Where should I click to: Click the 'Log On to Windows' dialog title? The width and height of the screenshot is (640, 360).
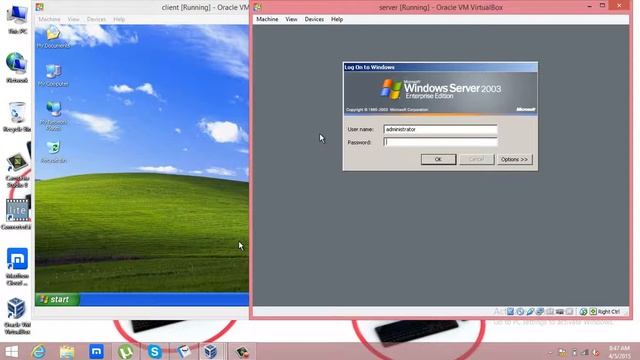coord(369,67)
